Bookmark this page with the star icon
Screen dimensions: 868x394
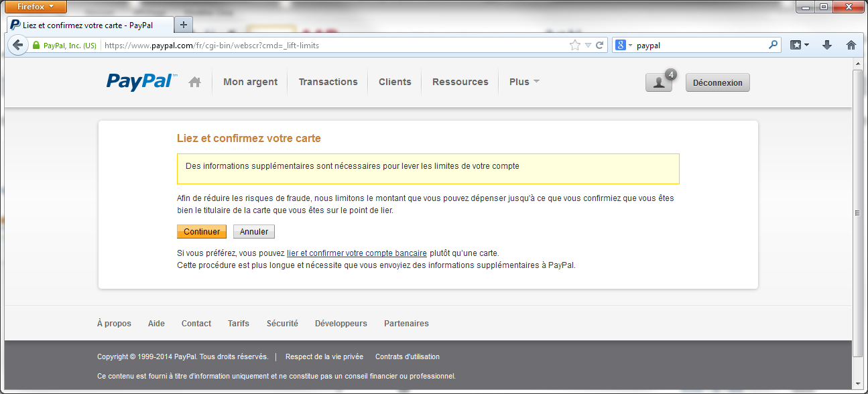pyautogui.click(x=574, y=46)
